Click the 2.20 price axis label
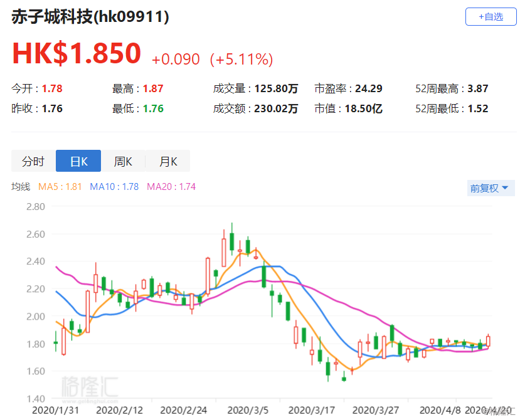This screenshot has width=520, height=420. tap(36, 289)
